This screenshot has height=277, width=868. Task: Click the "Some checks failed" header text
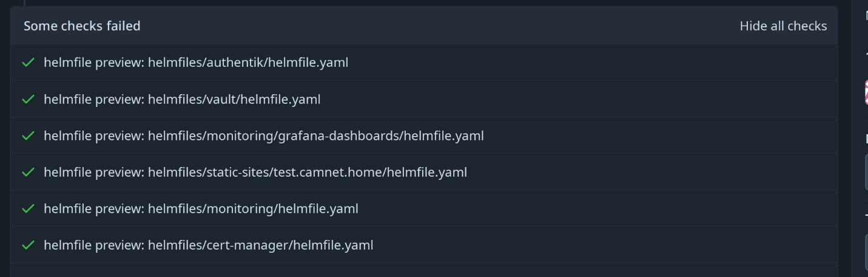[82, 26]
